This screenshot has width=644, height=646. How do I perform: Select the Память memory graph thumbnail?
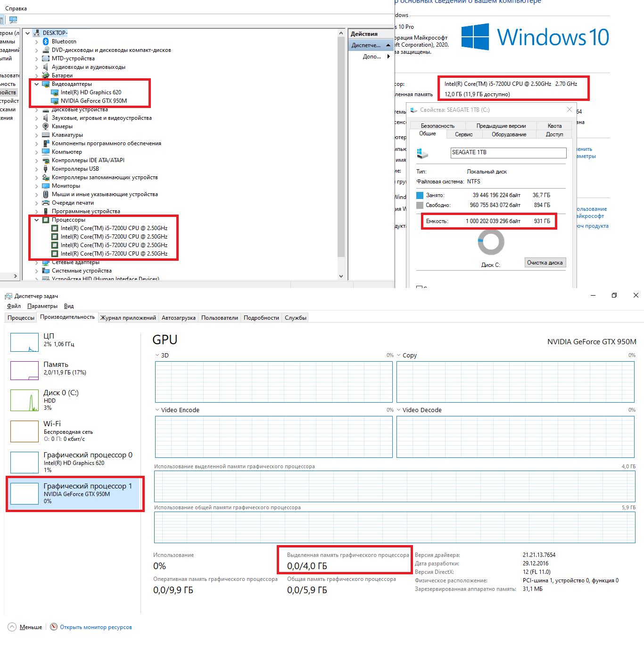(x=25, y=371)
